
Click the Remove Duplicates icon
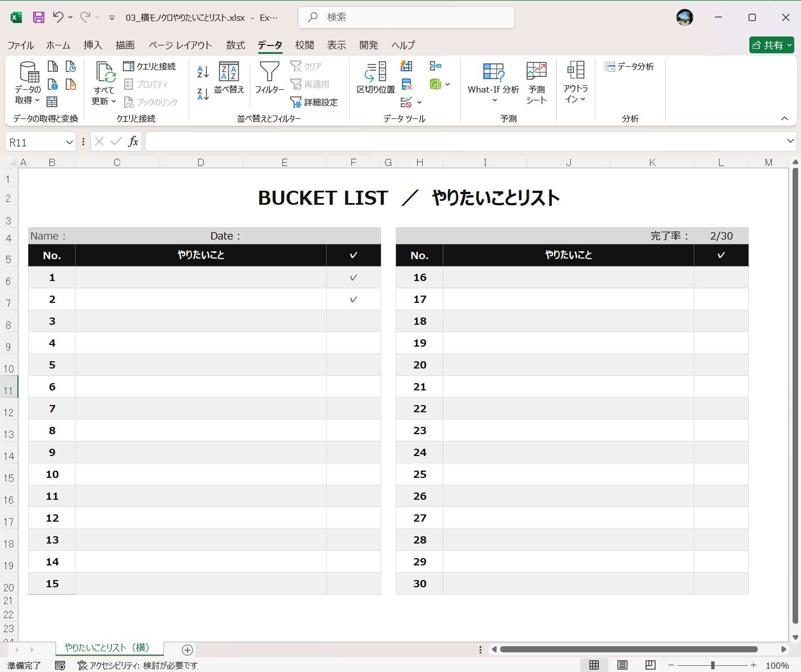point(407,84)
